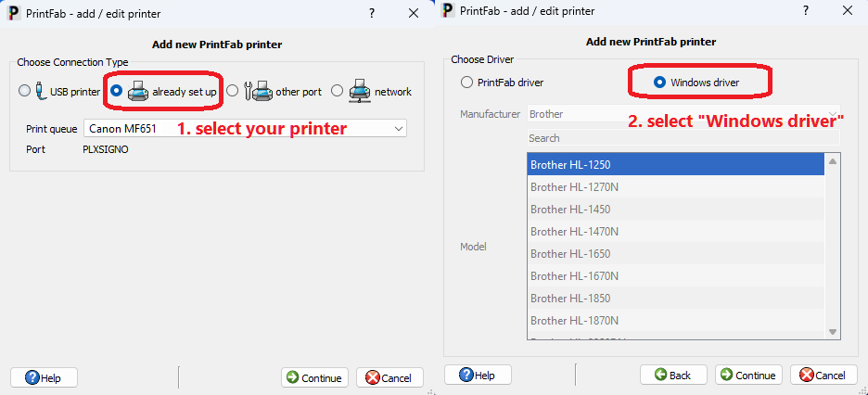Click Continue button in left dialog
The width and height of the screenshot is (868, 395).
[314, 378]
